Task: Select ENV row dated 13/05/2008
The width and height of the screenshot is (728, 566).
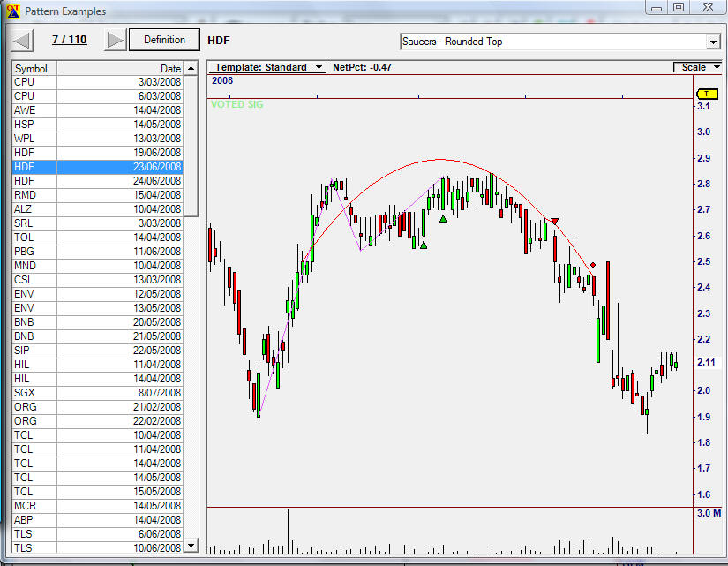Action: click(x=97, y=308)
